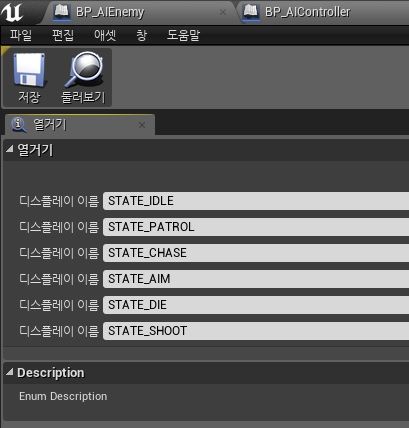Click the 디스플레이 이름 label beside STATE_SHOOT
The height and width of the screenshot is (428, 409).
coord(59,331)
